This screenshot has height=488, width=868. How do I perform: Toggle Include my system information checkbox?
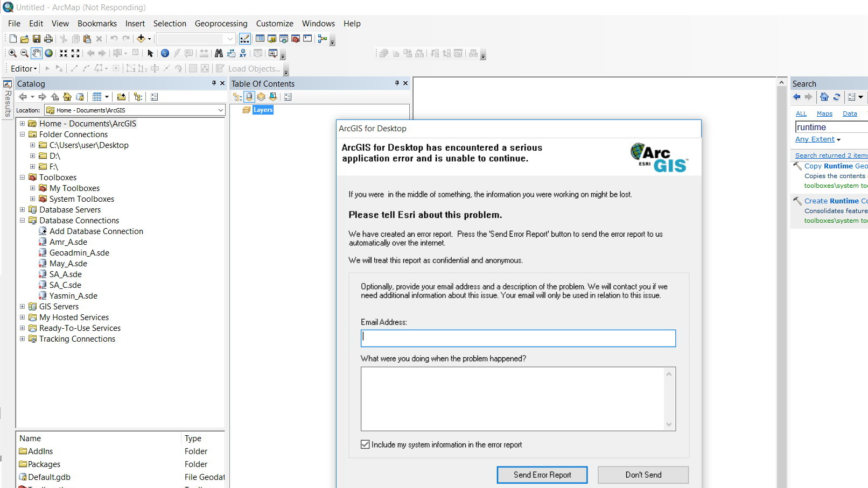(x=365, y=444)
